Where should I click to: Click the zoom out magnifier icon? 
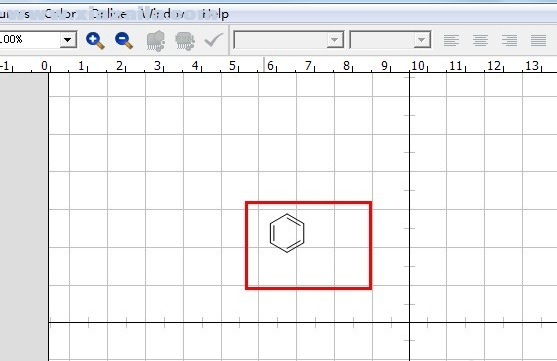(x=124, y=41)
